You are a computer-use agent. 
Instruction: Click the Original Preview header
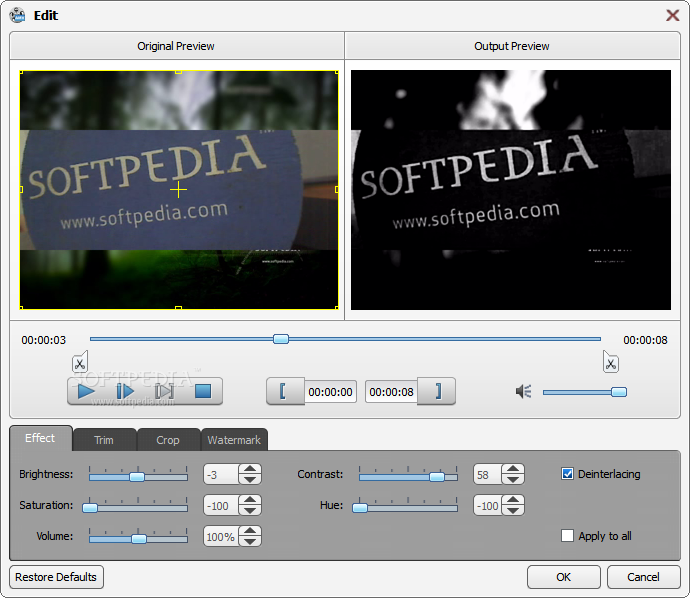176,46
